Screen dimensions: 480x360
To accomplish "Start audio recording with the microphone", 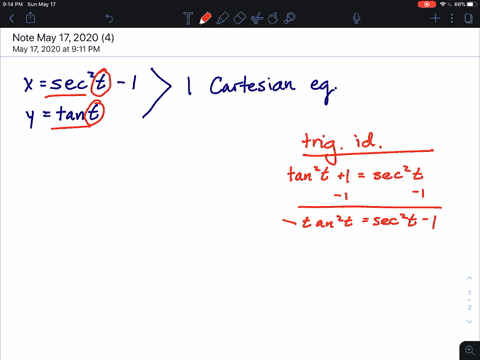I will (356, 18).
